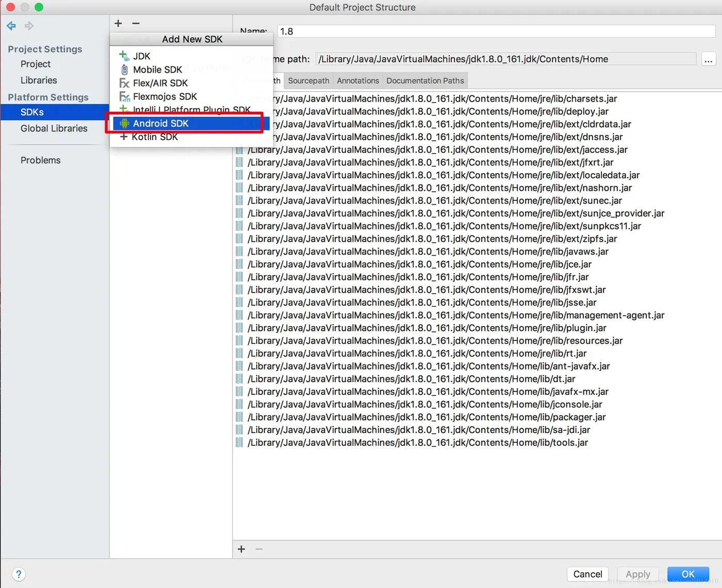
Task: Open Libraries under Project Settings
Action: pyautogui.click(x=39, y=80)
